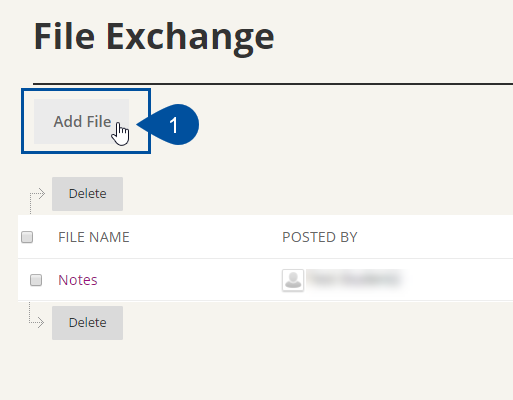The image size is (513, 400).
Task: Click the File Exchange page heading
Action: [x=154, y=36]
